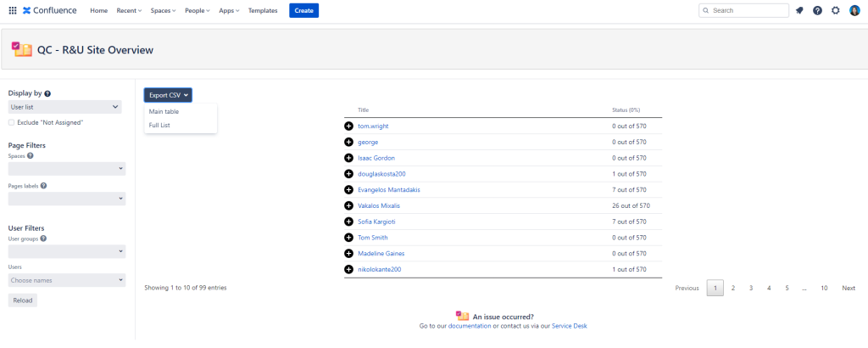
Task: Open the notifications bell icon
Action: [798, 10]
